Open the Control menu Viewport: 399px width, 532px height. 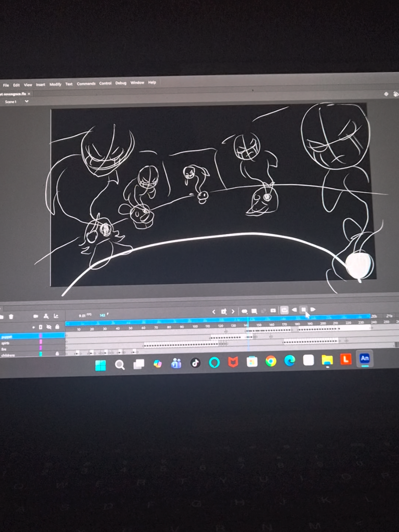[x=105, y=83]
